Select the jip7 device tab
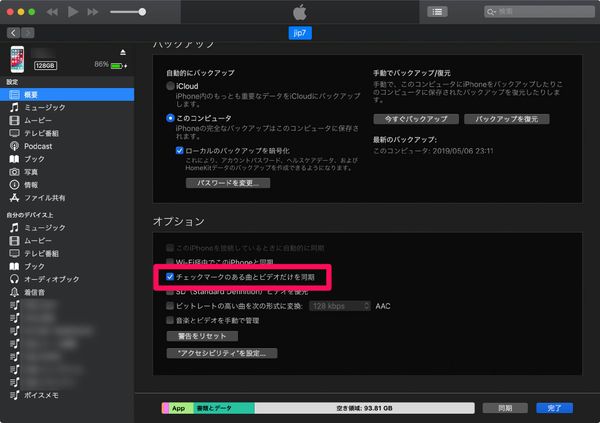 (300, 33)
